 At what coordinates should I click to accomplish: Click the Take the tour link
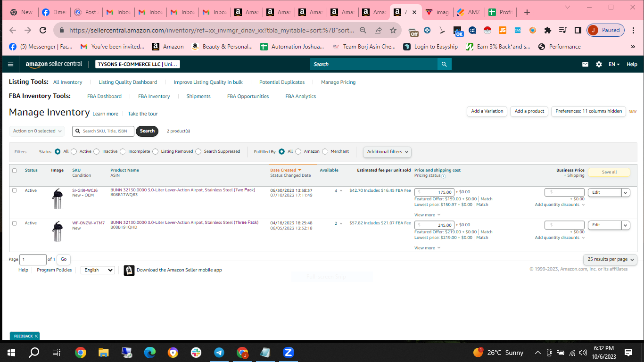click(143, 114)
